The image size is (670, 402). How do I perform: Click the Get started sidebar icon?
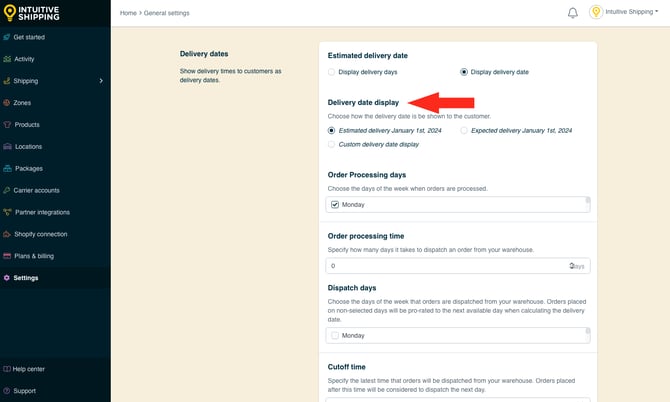[7, 37]
